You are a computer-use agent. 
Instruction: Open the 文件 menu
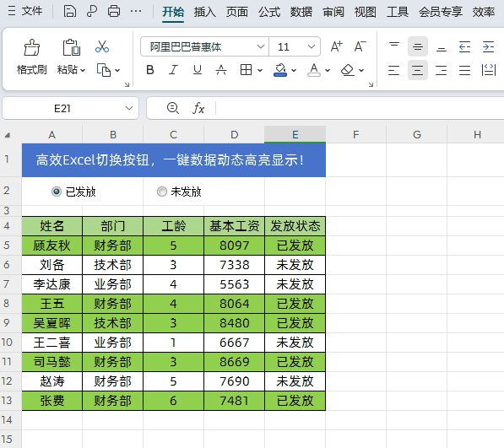32,11
